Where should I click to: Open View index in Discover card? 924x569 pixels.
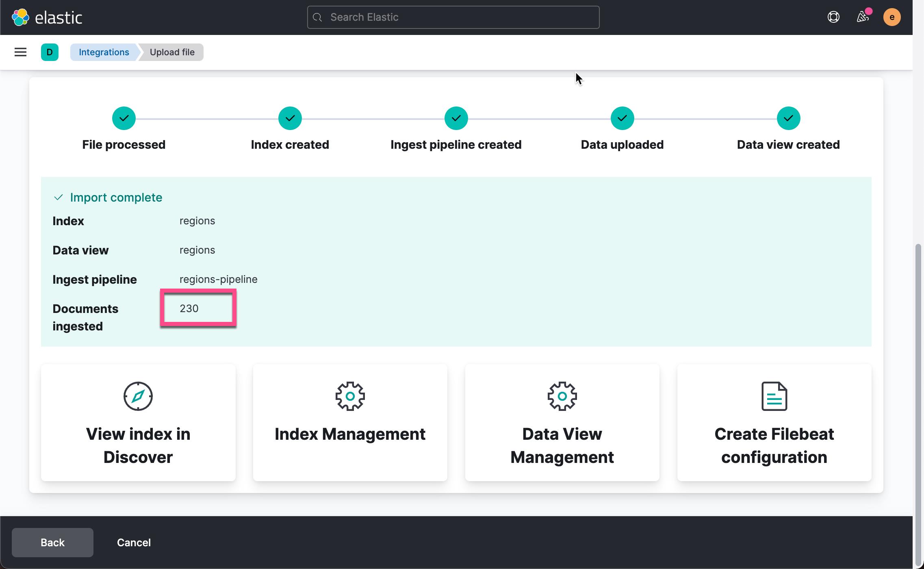tap(138, 423)
